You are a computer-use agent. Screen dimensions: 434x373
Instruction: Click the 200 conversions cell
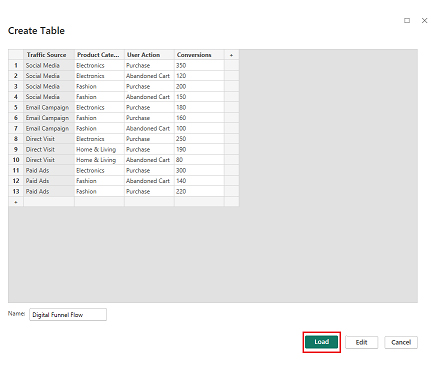click(199, 87)
